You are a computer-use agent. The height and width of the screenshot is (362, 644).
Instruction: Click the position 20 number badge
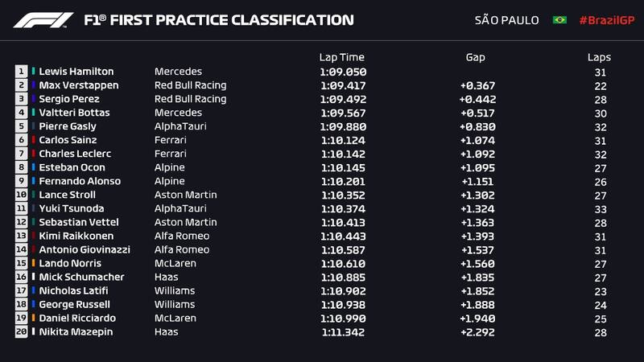pos(21,331)
